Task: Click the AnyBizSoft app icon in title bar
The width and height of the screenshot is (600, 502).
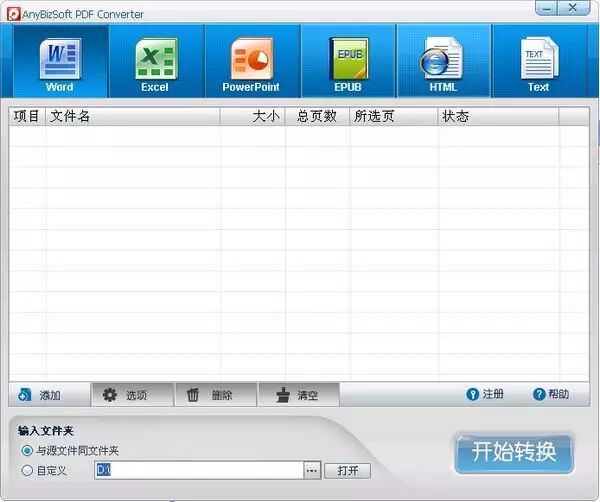Action: (13, 15)
